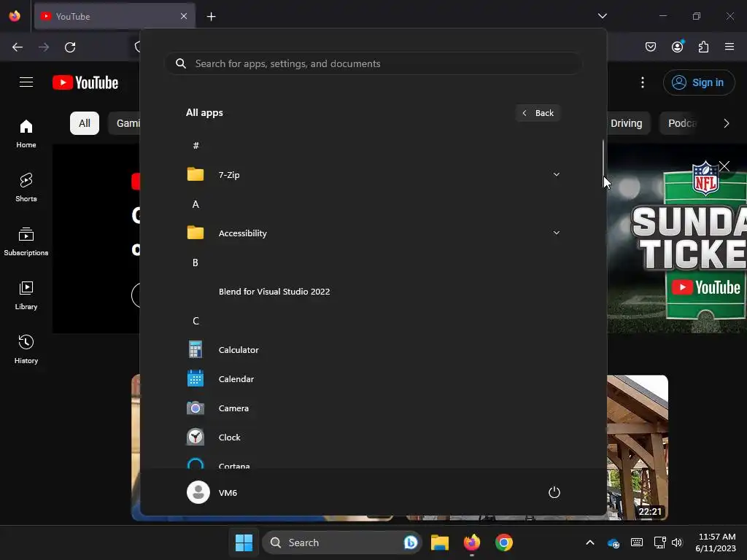Select the YouTube browser tab
Viewport: 747px width, 560px height.
click(115, 16)
